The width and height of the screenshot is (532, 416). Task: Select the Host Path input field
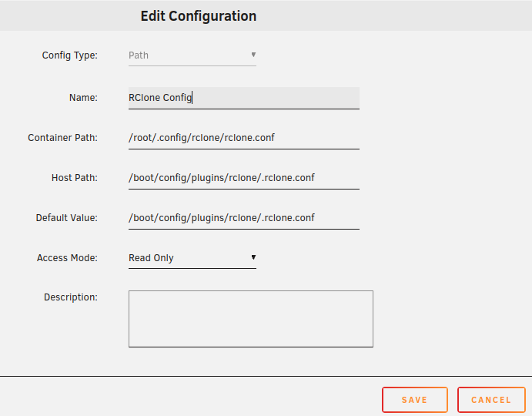243,178
